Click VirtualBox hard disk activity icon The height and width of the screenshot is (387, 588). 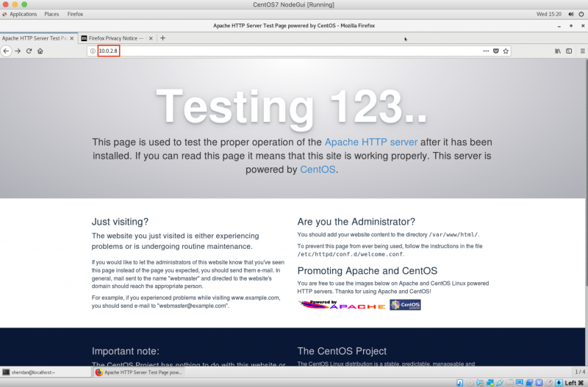tap(460, 383)
